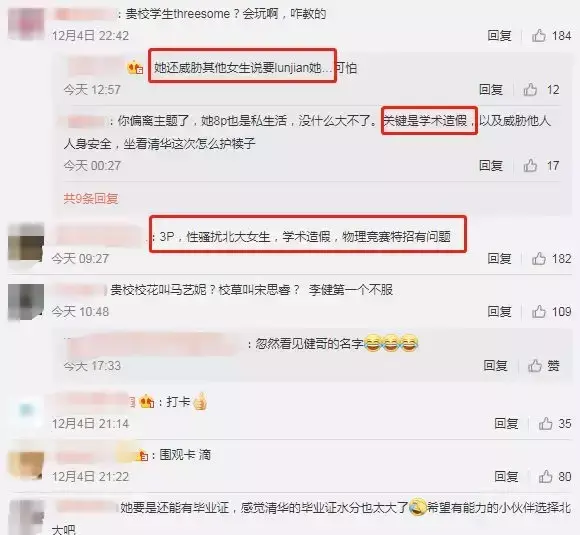Like the threesome comment with 184 likes
Image resolution: width=580 pixels, height=535 pixels.
point(551,36)
